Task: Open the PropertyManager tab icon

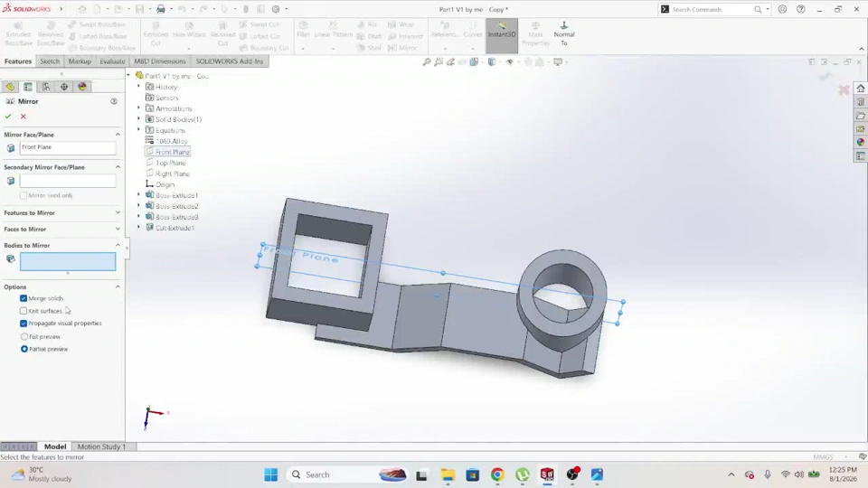Action: point(28,87)
